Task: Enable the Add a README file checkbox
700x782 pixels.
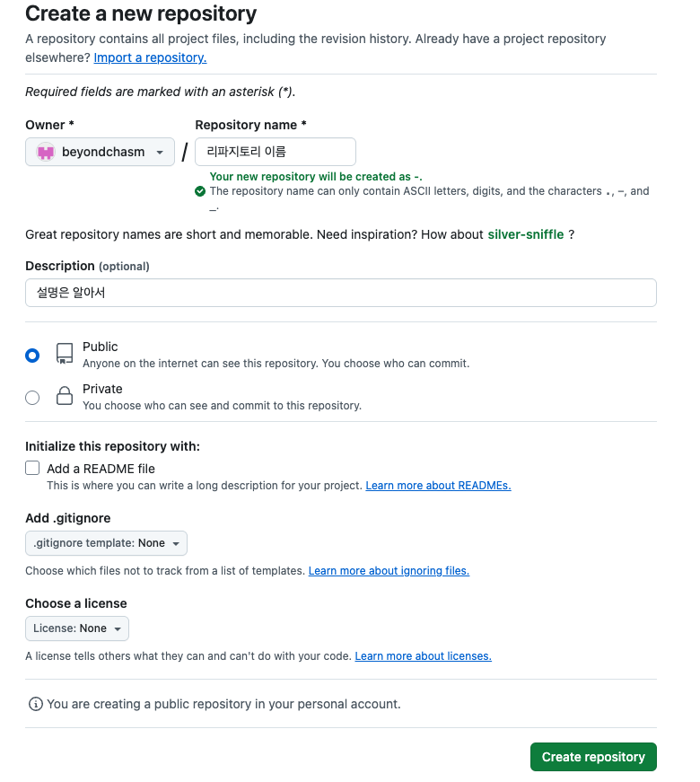Action: 32,468
